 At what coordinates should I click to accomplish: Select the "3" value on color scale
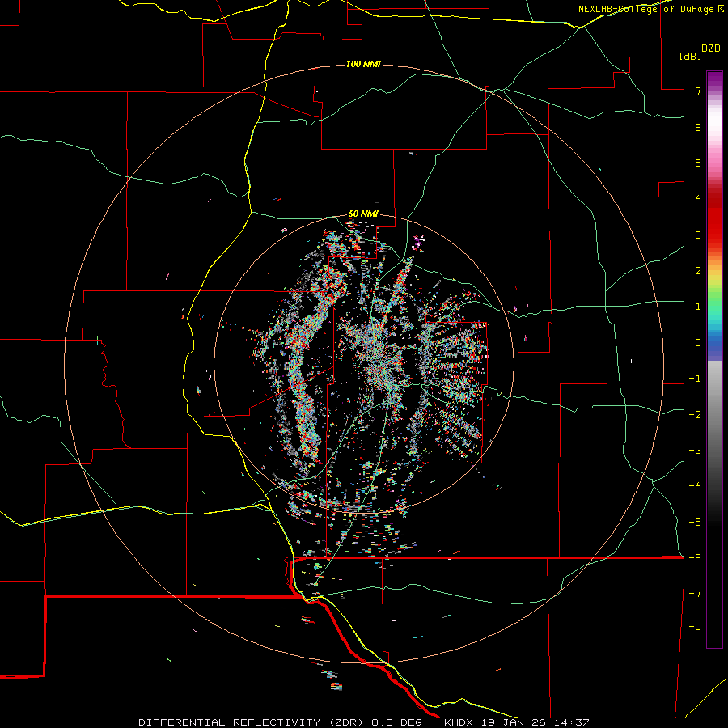pyautogui.click(x=698, y=235)
